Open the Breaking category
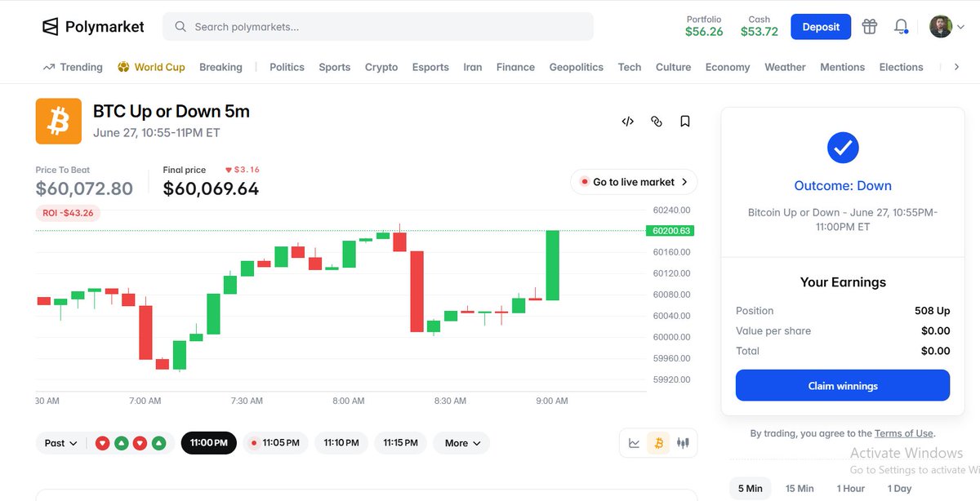 pyautogui.click(x=220, y=67)
